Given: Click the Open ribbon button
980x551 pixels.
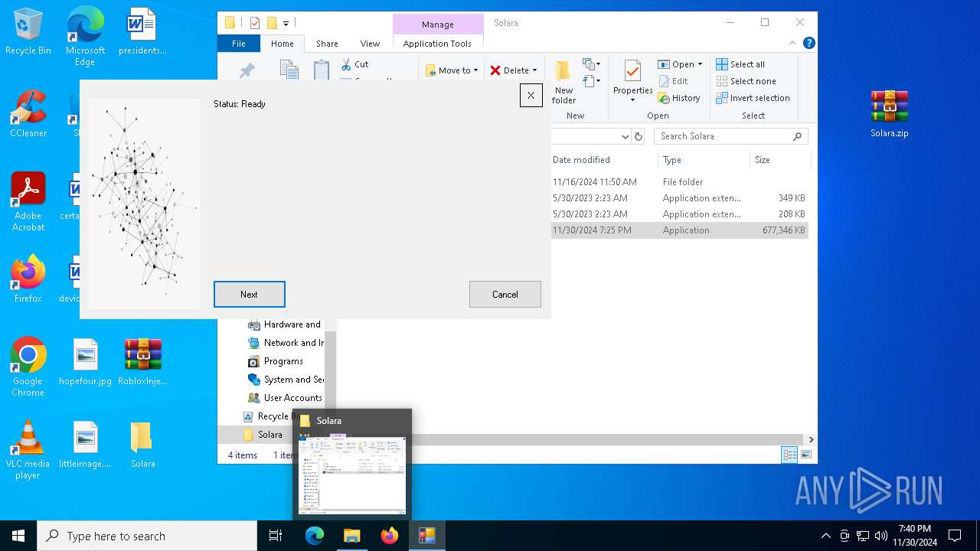Looking at the screenshot, I should pos(675,64).
